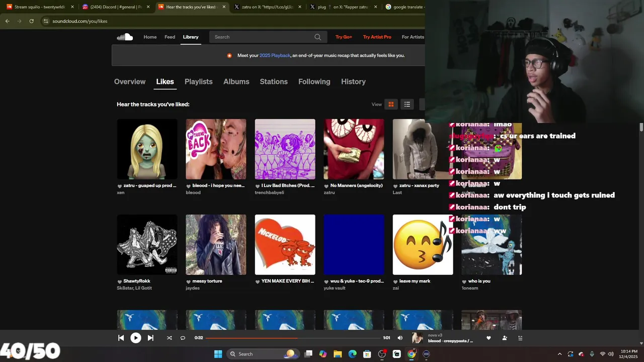The width and height of the screenshot is (644, 362).
Task: Toggle shuffle in the player bar
Action: pos(169,338)
